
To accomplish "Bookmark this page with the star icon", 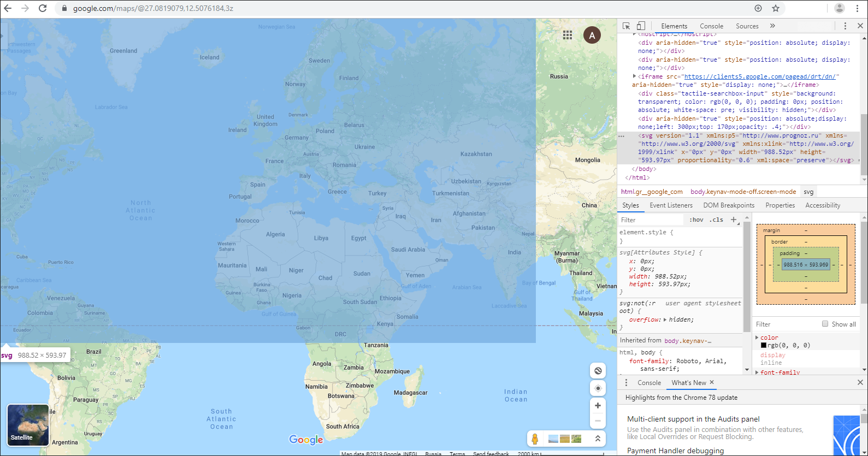I will [x=776, y=8].
